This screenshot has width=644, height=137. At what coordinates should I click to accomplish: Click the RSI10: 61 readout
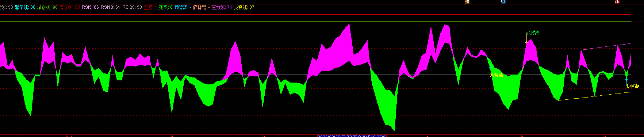coord(111,7)
